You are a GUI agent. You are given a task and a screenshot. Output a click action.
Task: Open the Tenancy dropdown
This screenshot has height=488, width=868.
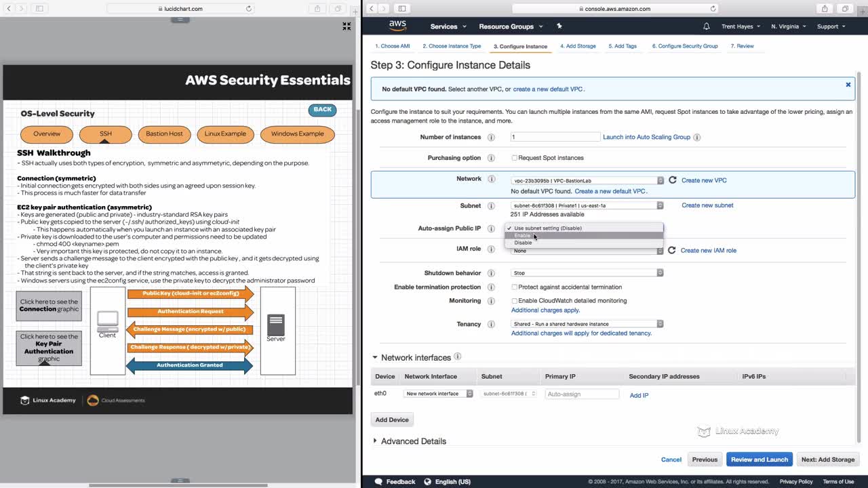tap(587, 324)
